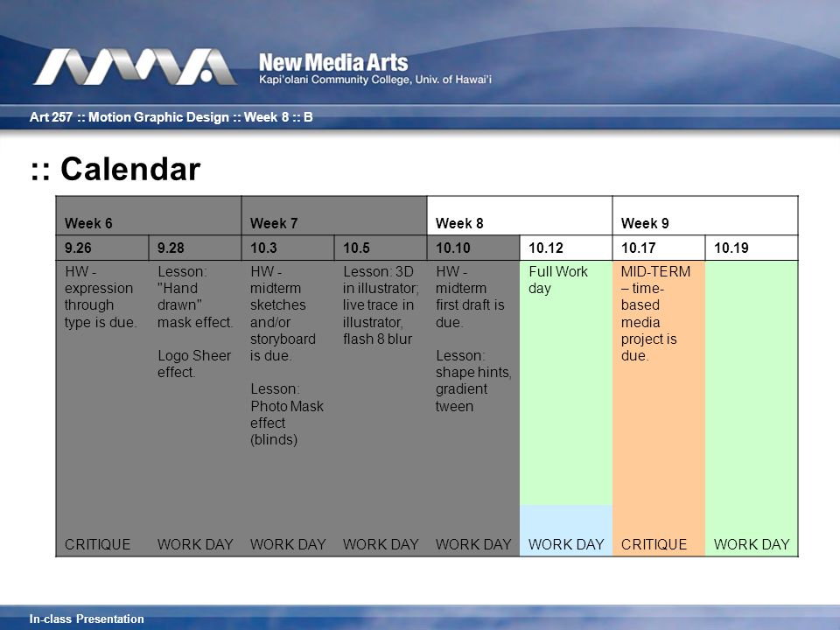Click Kapi'olani Community College subtitle text

tap(375, 80)
